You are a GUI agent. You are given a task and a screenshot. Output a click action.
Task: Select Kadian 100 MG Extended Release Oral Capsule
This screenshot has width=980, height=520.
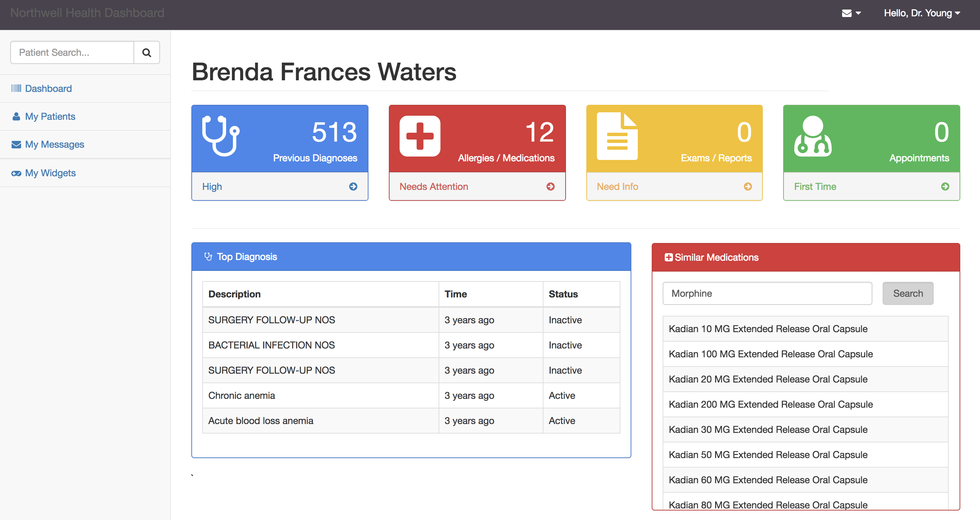(771, 354)
